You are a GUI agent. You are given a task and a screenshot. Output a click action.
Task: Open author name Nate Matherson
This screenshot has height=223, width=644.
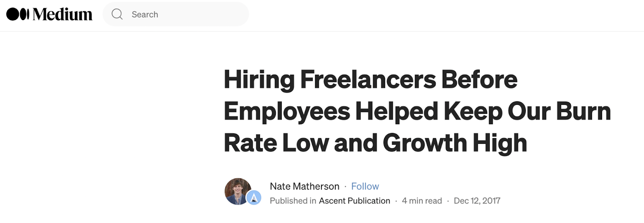[x=304, y=186]
